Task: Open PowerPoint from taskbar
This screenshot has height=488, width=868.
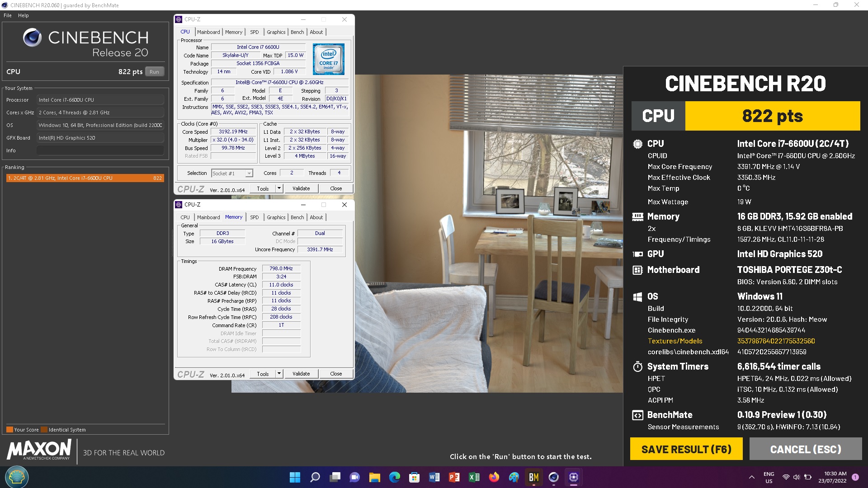Action: pos(454,477)
